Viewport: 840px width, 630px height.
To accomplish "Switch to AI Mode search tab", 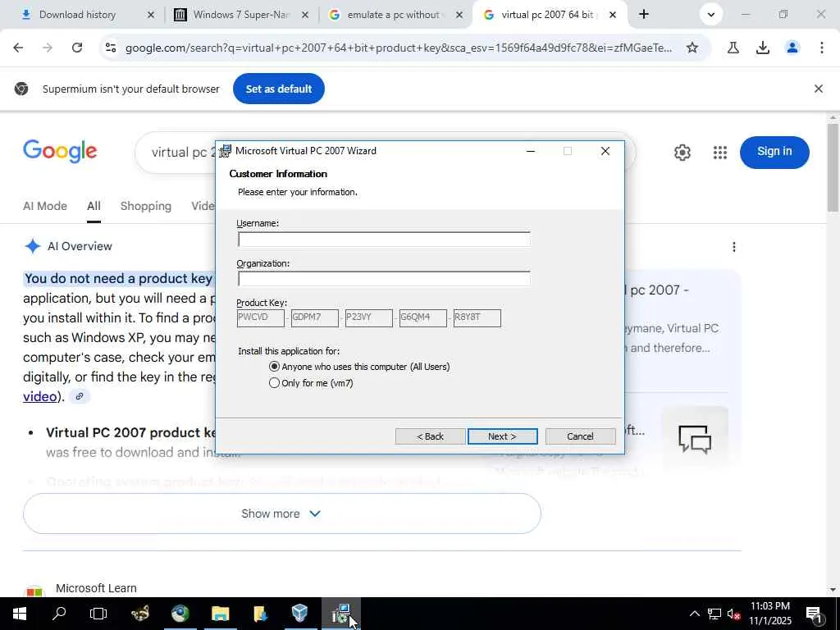I will (x=45, y=206).
